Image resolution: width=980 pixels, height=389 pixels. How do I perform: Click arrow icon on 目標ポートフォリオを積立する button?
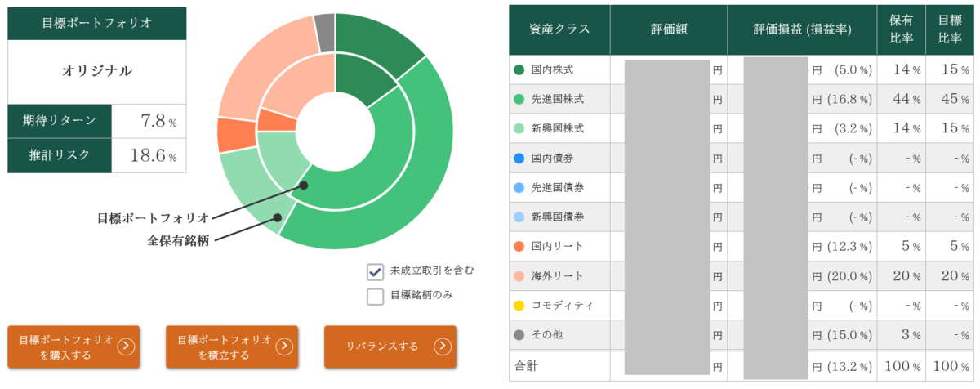pyautogui.click(x=283, y=347)
